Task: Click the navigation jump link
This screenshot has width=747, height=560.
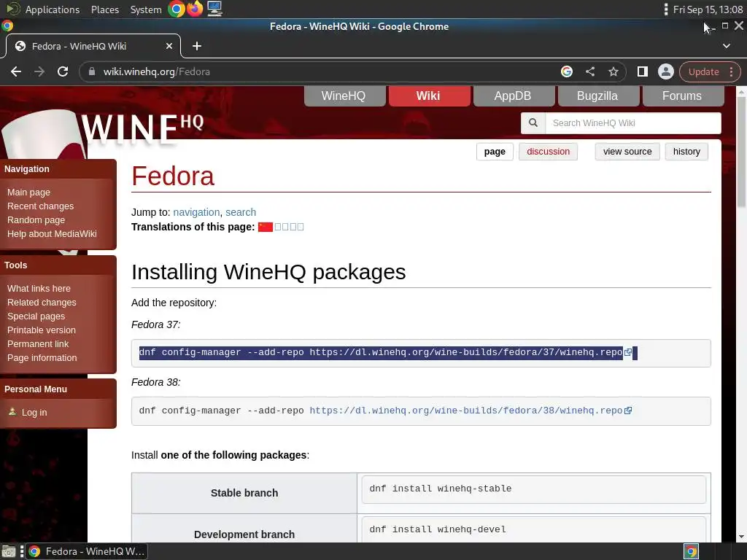Action: tap(196, 212)
